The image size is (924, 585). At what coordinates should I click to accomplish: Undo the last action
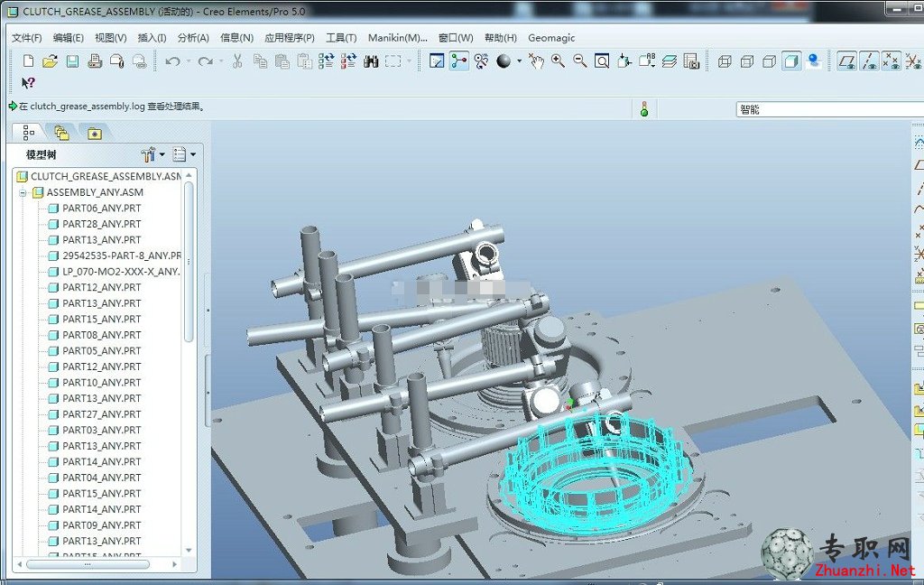pyautogui.click(x=172, y=60)
